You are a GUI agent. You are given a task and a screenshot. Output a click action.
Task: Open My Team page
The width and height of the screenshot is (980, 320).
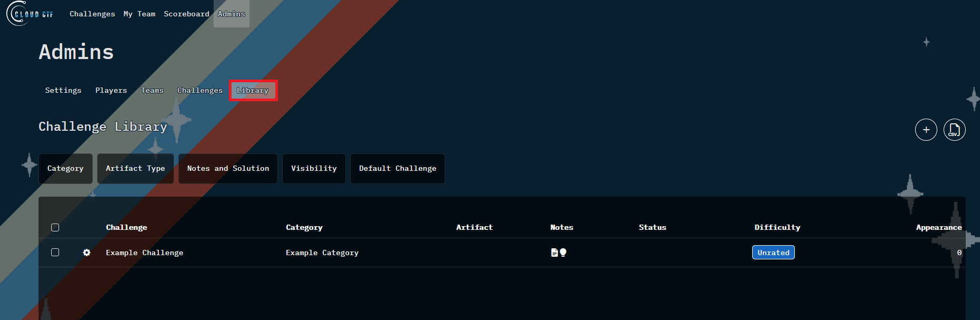pyautogui.click(x=139, y=14)
